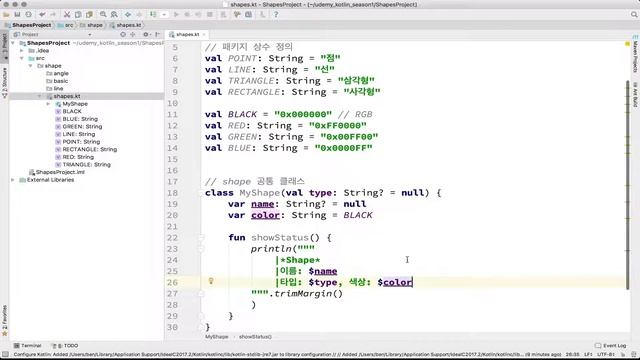Click the Paste toolbar icon
Viewport: 640px width, 360px height.
coord(89,15)
